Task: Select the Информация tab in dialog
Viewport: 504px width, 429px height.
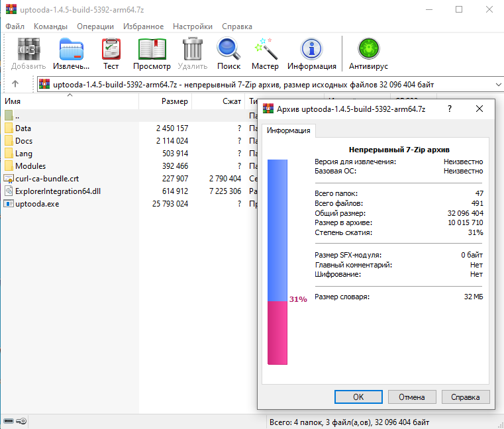Action: (288, 130)
